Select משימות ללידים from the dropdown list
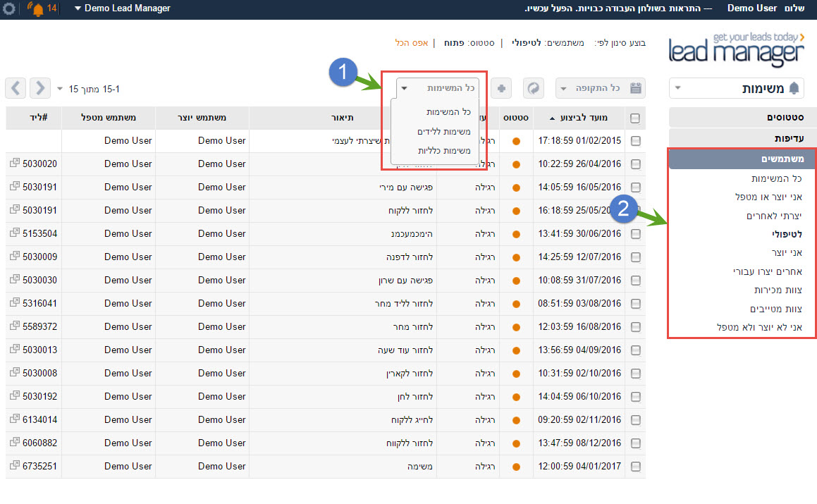This screenshot has height=504, width=817. point(444,131)
